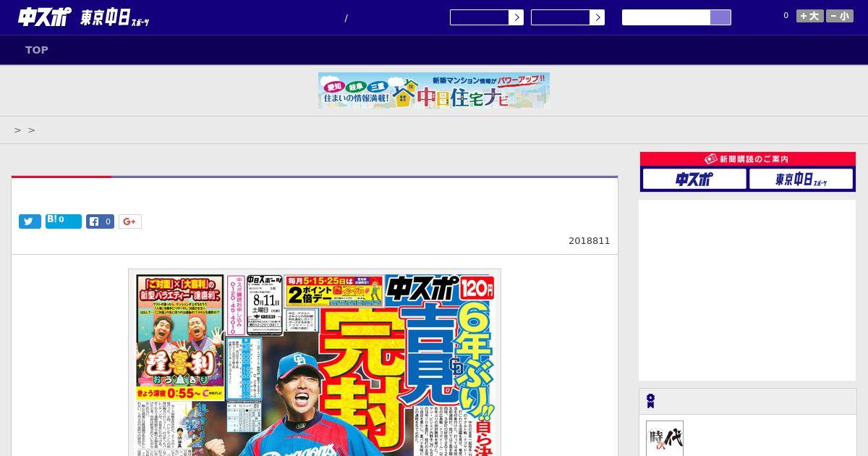Click the date text 2018811
868x456 pixels.
[x=589, y=240]
